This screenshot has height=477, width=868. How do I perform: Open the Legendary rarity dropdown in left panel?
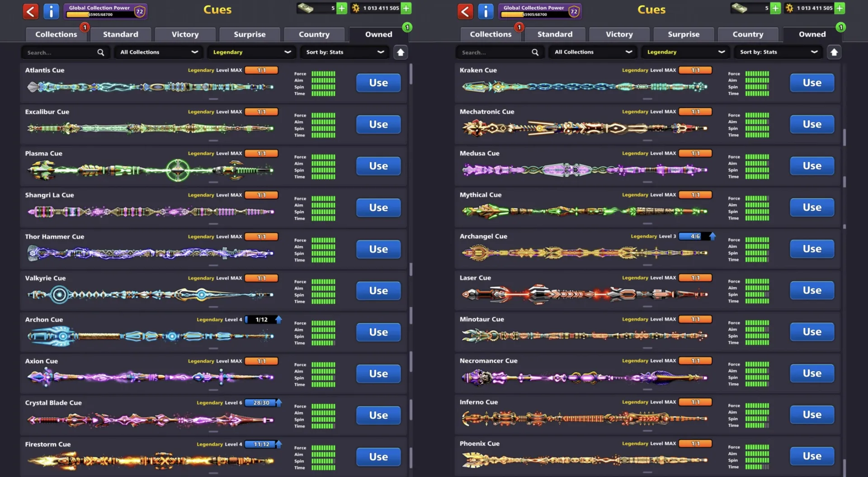251,52
